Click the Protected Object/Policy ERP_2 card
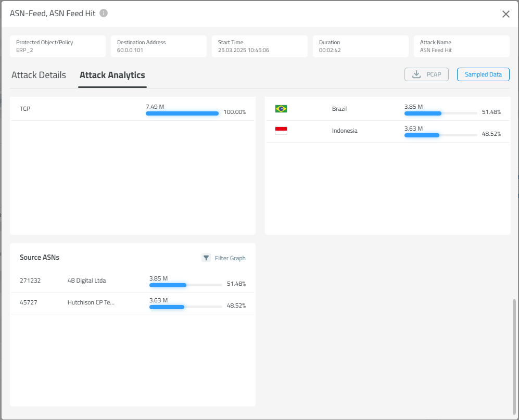This screenshot has height=420, width=519. click(x=57, y=46)
